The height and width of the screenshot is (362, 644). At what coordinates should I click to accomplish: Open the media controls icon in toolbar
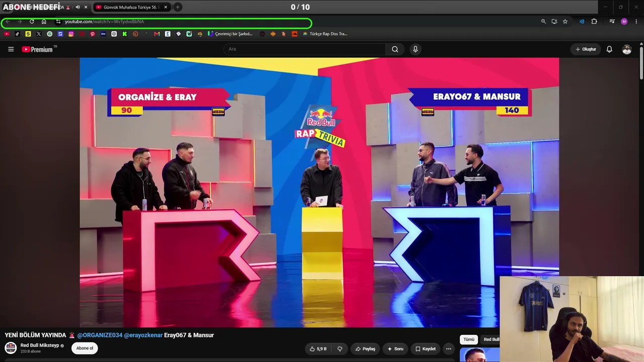coord(612,22)
